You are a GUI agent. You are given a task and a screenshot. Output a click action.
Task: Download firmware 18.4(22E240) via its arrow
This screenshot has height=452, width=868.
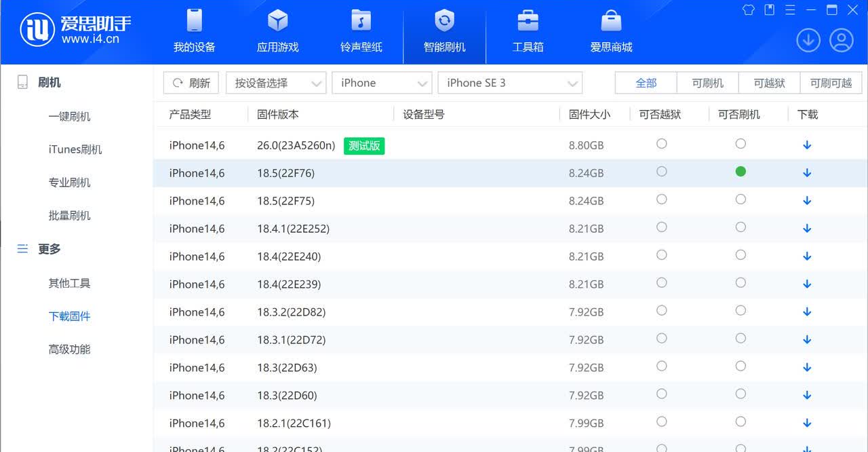(807, 257)
